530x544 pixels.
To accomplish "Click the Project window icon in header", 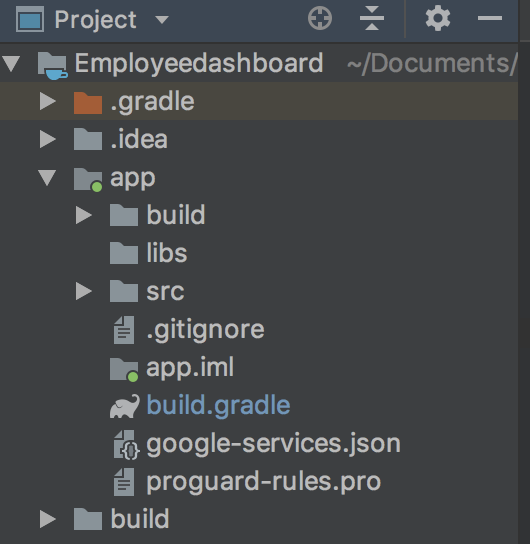I will (x=30, y=19).
